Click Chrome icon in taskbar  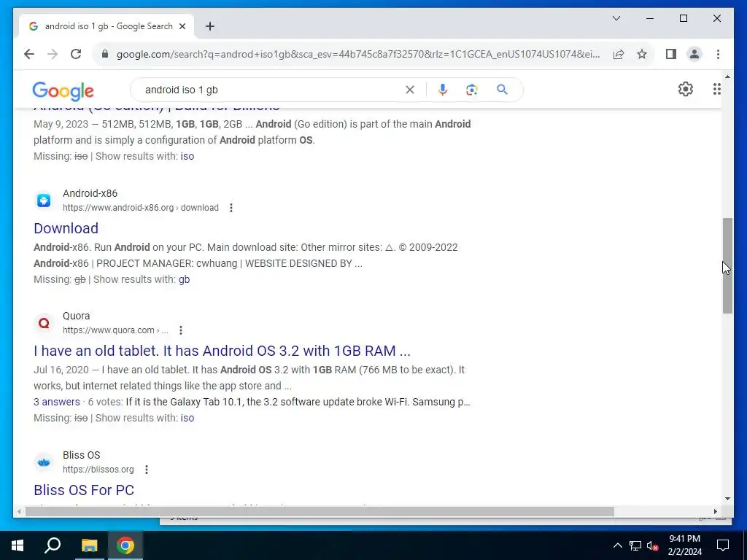click(x=125, y=545)
